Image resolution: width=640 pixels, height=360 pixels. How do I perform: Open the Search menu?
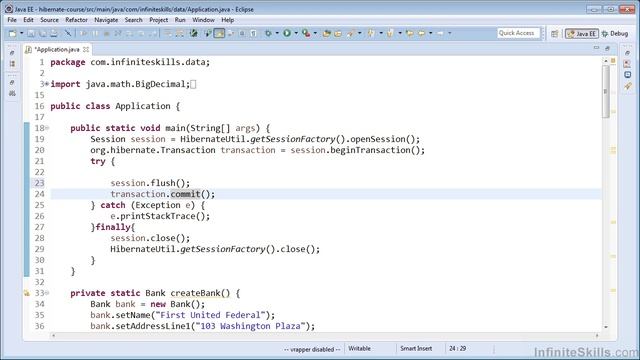coord(133,20)
